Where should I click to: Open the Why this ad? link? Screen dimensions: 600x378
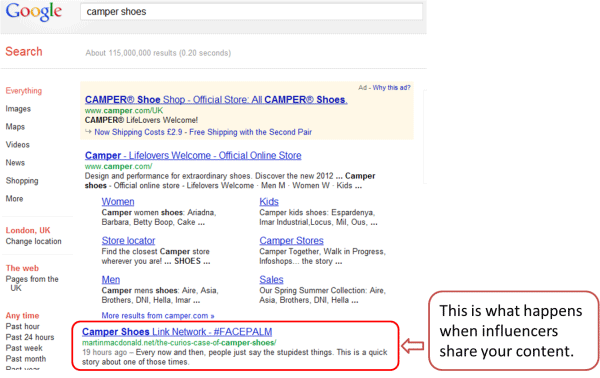(x=391, y=88)
